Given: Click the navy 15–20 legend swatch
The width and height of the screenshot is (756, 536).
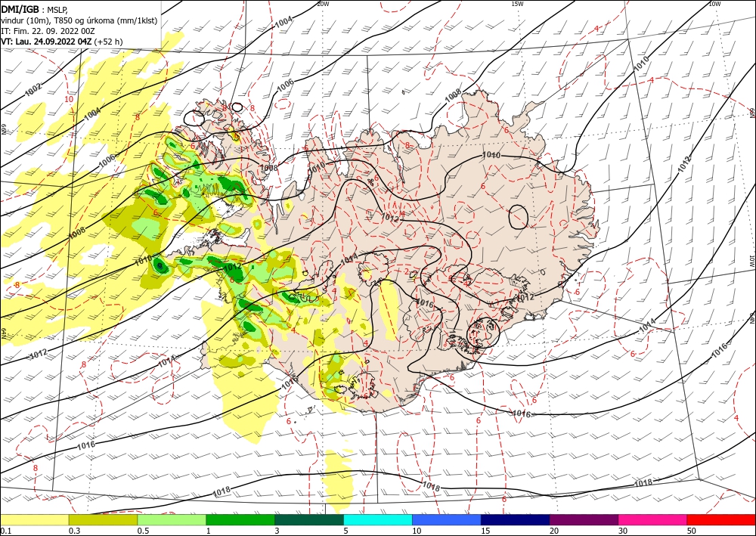Looking at the screenshot, I should pyautogui.click(x=516, y=519).
